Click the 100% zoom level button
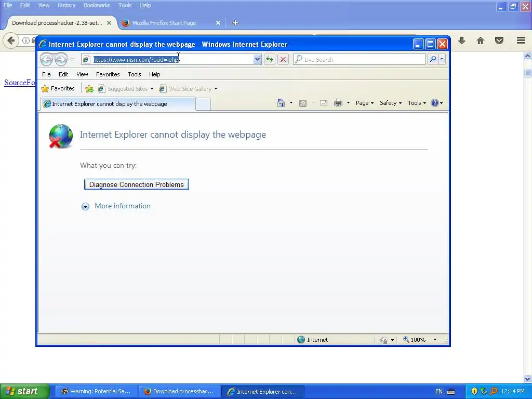The width and height of the screenshot is (532, 399). click(x=414, y=340)
